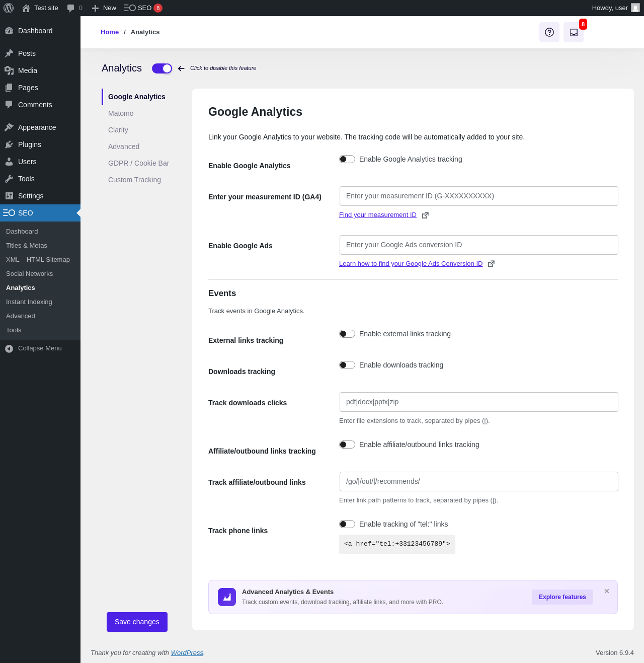Click the SEO sidebar menu icon
This screenshot has width=644, height=663.
[x=9, y=213]
